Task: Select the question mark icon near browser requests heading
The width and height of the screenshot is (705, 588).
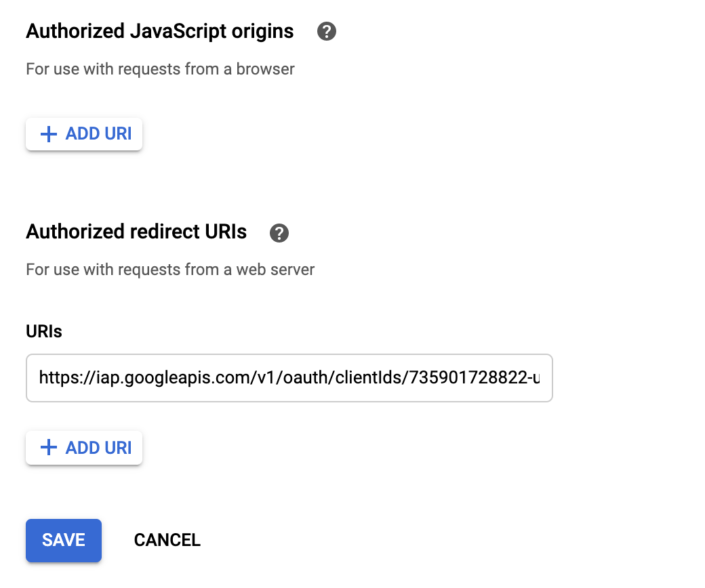Action: (327, 31)
